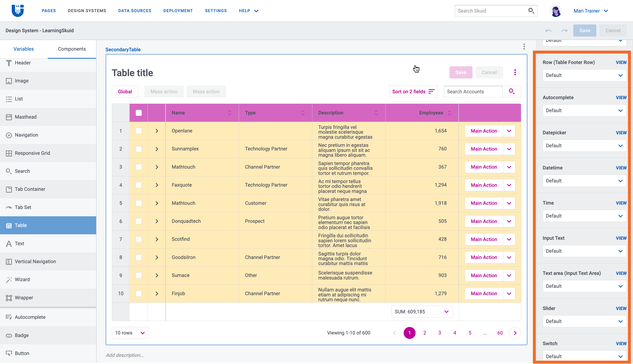
Task: Open Main Action dropdown arrow for Sunnamplex
Action: [x=509, y=149]
